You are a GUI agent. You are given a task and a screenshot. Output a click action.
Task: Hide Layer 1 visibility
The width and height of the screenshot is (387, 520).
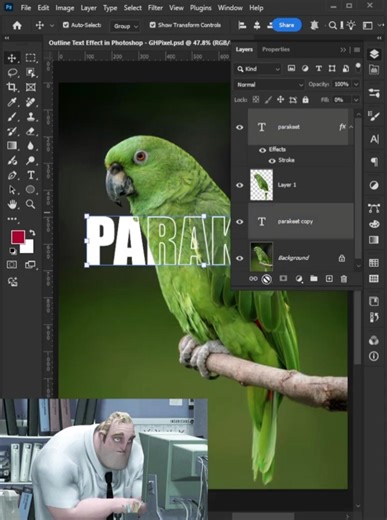tap(240, 185)
